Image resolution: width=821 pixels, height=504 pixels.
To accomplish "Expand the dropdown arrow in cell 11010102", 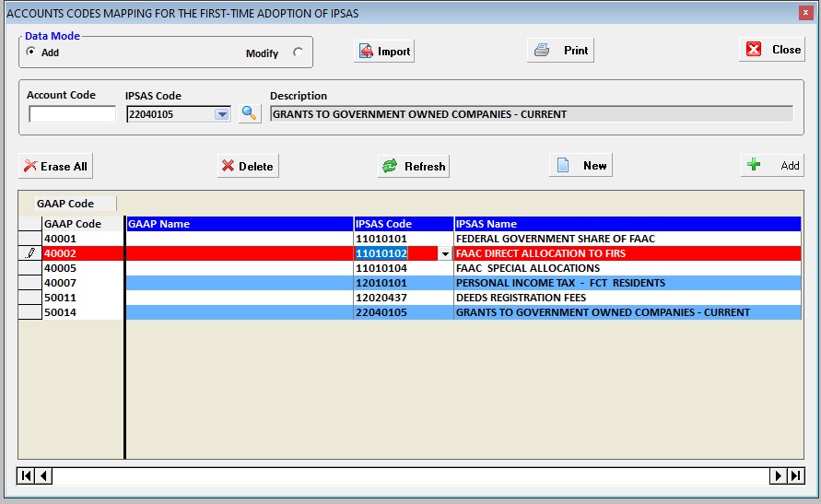I will [x=446, y=253].
